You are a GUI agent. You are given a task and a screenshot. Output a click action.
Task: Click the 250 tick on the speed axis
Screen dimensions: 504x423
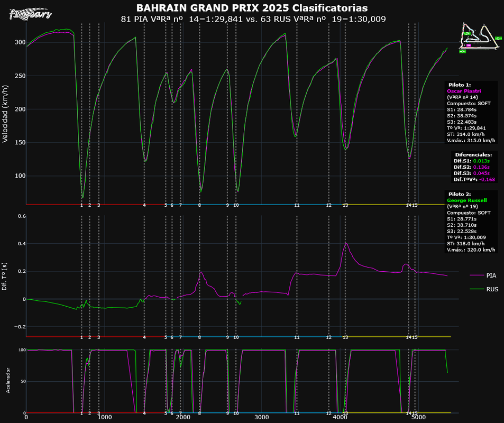(20, 76)
